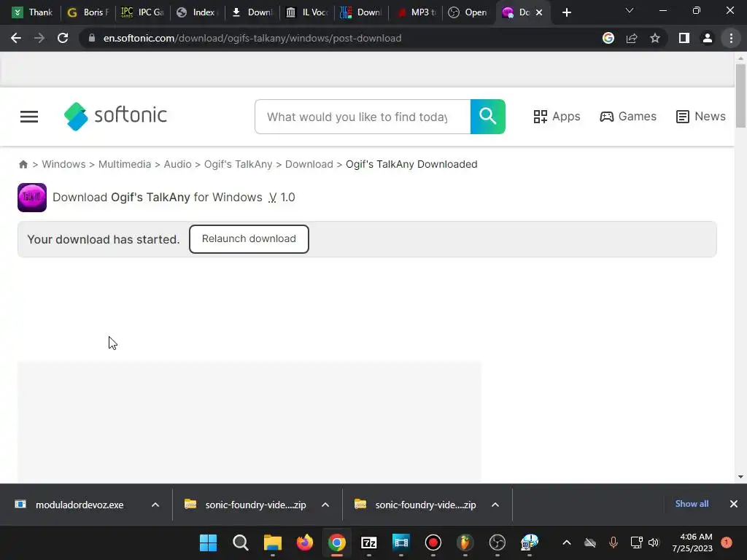Click the Relaunch download button
Image resolution: width=747 pixels, height=560 pixels.
click(249, 239)
